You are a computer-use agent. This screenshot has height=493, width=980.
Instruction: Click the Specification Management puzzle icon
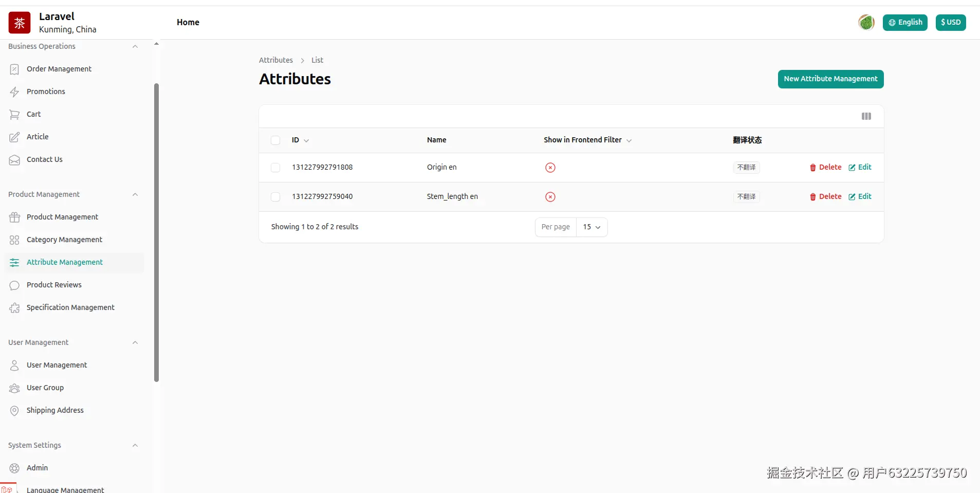pyautogui.click(x=14, y=308)
